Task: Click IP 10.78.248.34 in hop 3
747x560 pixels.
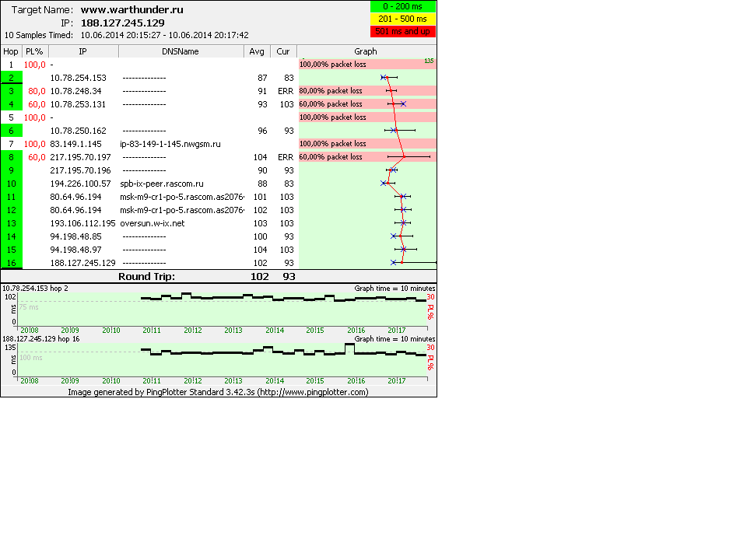Action: point(75,91)
